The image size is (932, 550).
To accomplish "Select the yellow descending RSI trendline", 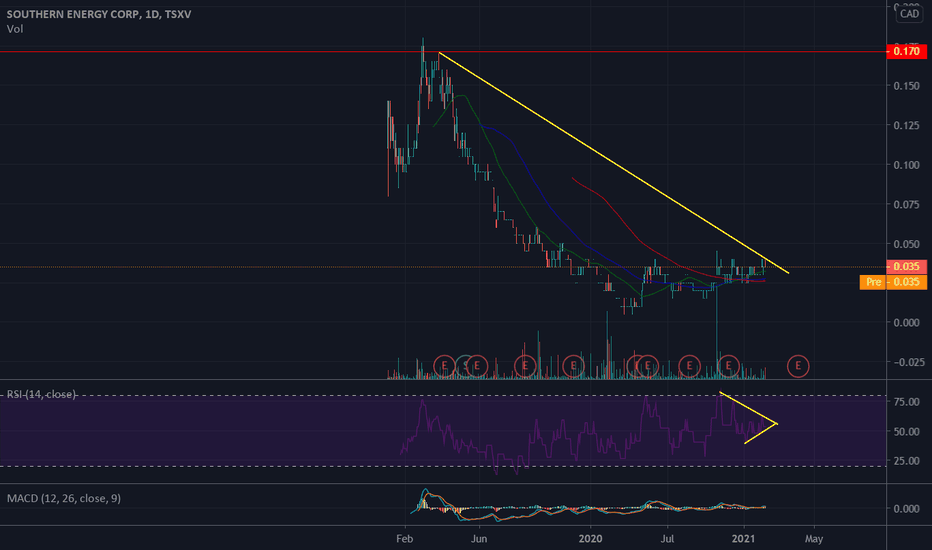I will coord(748,408).
